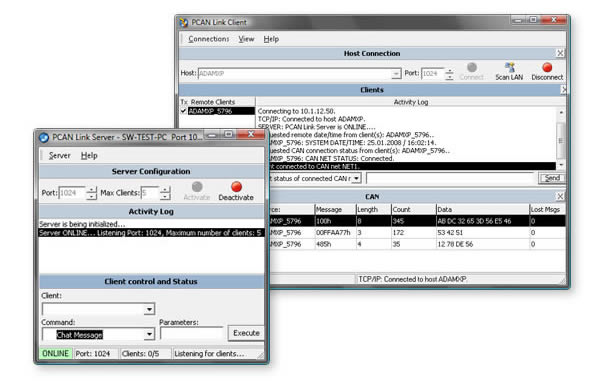Click Scan LAN icon in PCAN Link Client
This screenshot has width=600, height=384.
510,68
